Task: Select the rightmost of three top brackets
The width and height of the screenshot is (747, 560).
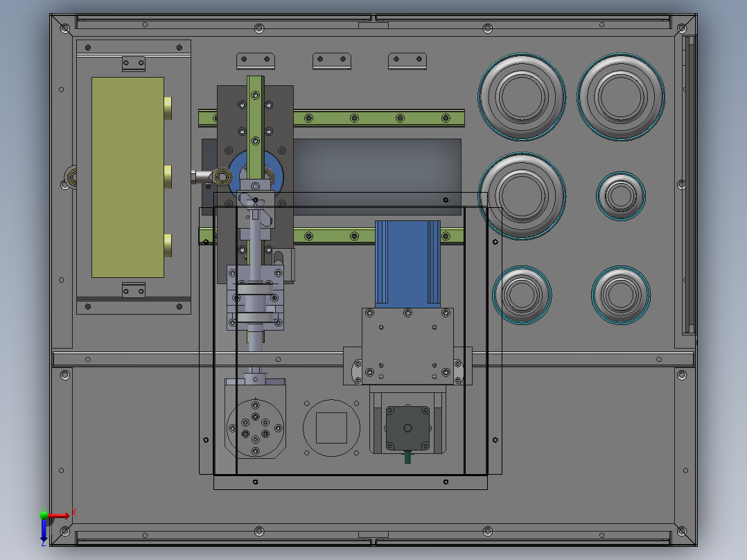Action: tap(407, 61)
